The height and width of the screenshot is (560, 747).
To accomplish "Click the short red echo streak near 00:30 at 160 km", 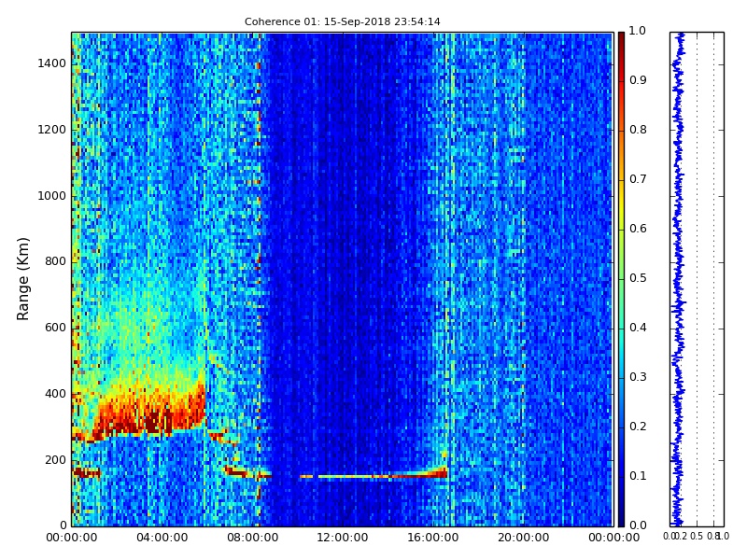I will click(x=86, y=473).
